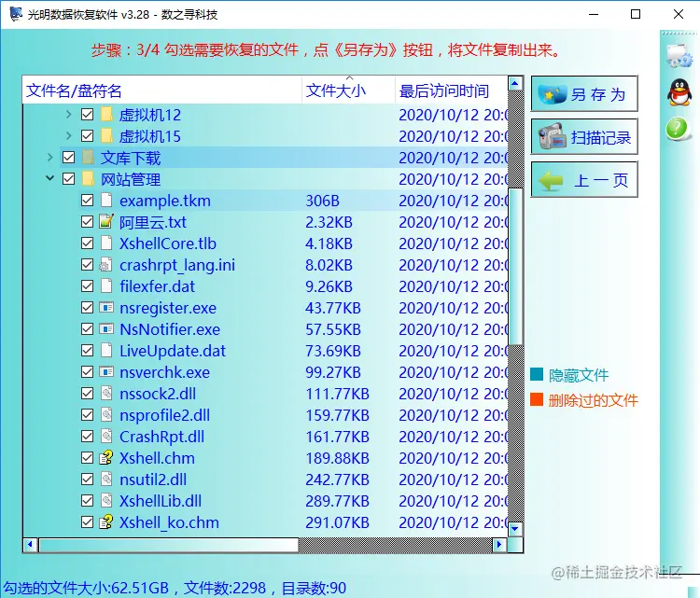Screen dimensions: 700x598
Task: Open the settings gear icon in sidebar
Action: (x=679, y=56)
